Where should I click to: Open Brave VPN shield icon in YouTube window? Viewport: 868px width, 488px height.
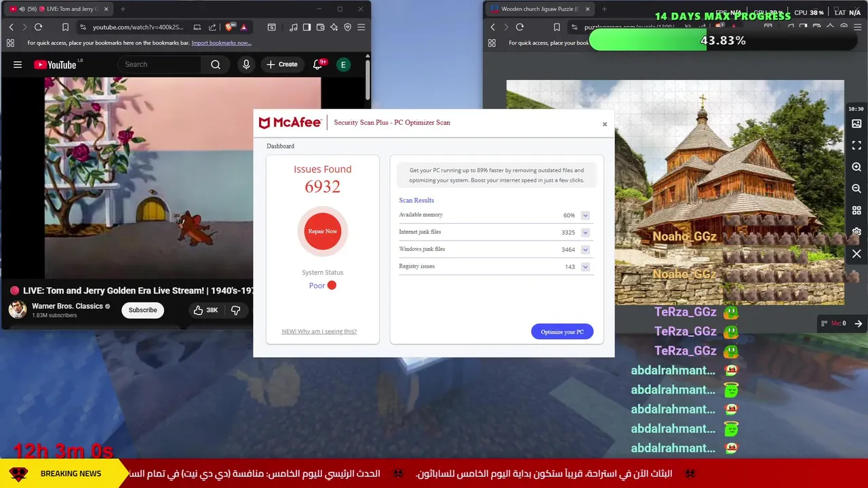tap(347, 27)
